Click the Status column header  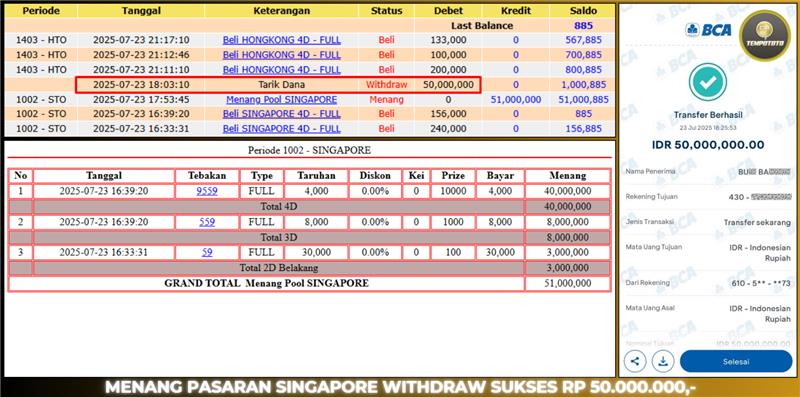coord(386,11)
